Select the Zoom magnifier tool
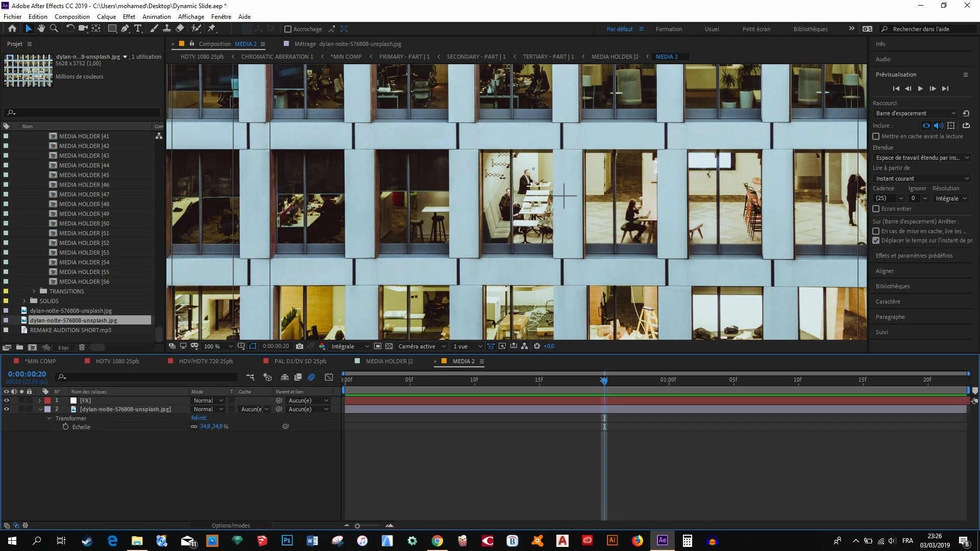 pyautogui.click(x=54, y=29)
